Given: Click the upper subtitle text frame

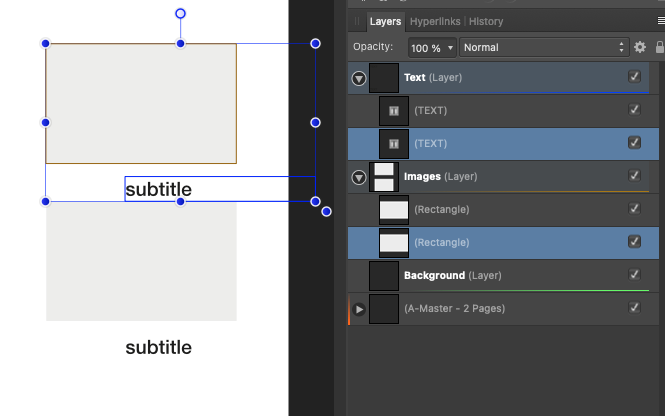Looking at the screenshot, I should coord(220,189).
